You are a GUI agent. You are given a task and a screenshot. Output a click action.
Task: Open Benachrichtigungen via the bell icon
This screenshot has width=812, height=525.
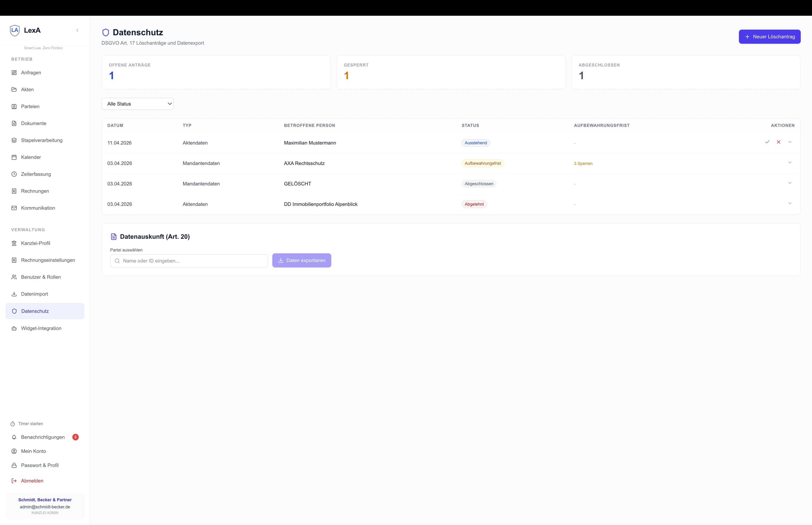[14, 437]
